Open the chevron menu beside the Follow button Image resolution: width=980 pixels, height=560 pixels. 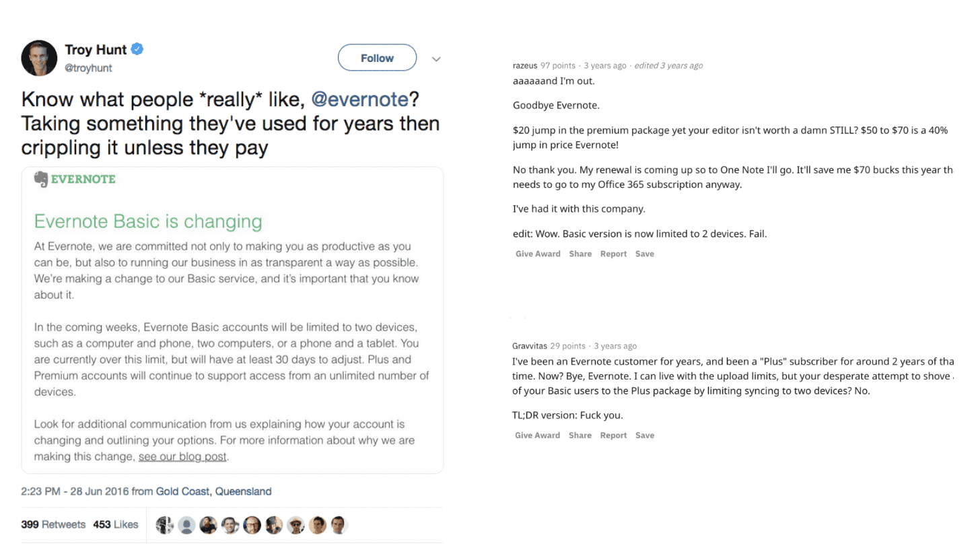[x=436, y=59]
